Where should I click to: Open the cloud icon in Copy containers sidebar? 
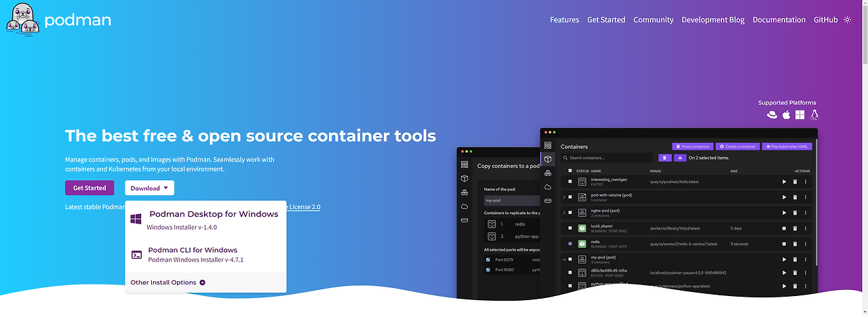click(x=465, y=207)
